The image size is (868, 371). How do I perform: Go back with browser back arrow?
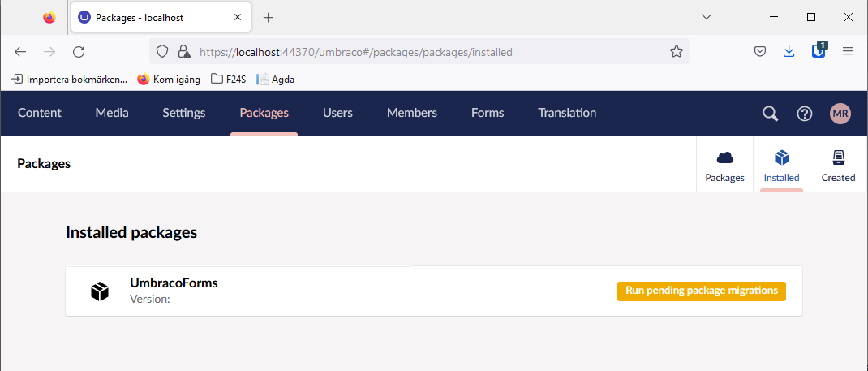[x=20, y=51]
